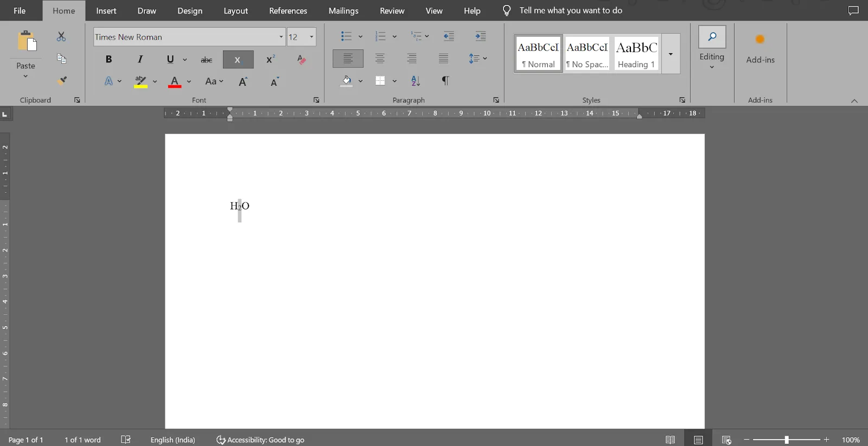Decrease paragraph indent
Image resolution: width=868 pixels, height=446 pixels.
[x=449, y=36]
